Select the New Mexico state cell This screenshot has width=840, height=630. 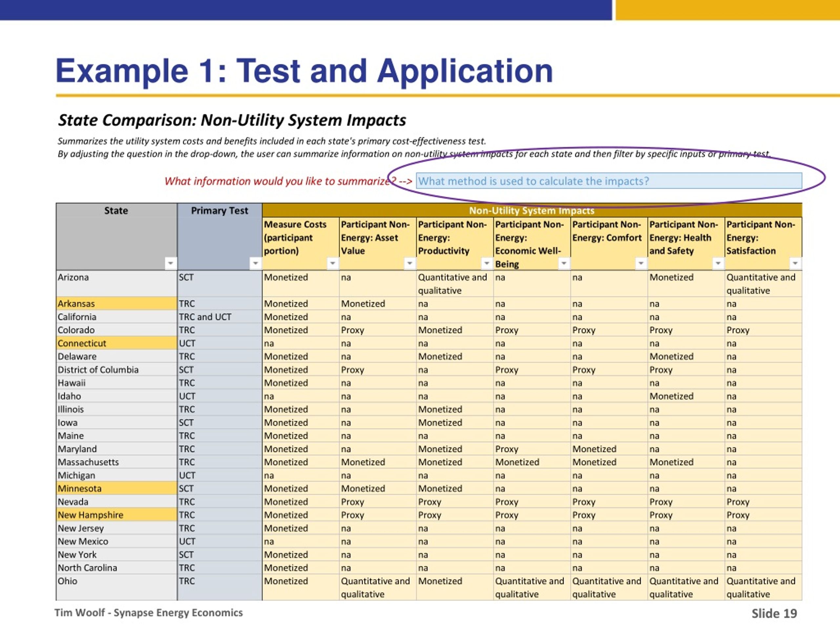coord(116,541)
